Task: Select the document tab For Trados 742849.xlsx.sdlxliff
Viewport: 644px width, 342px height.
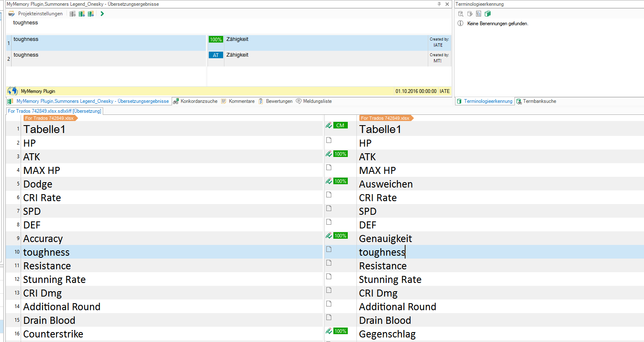Action: pos(54,111)
